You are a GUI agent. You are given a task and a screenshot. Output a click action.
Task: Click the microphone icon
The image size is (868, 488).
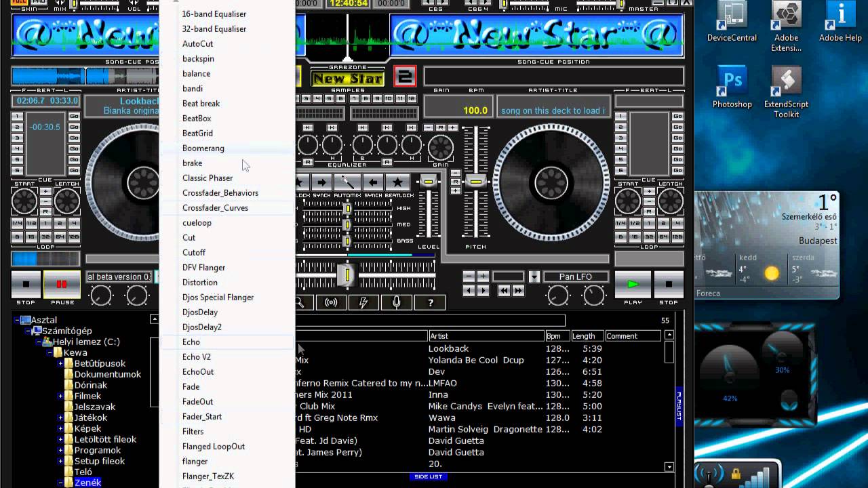397,303
